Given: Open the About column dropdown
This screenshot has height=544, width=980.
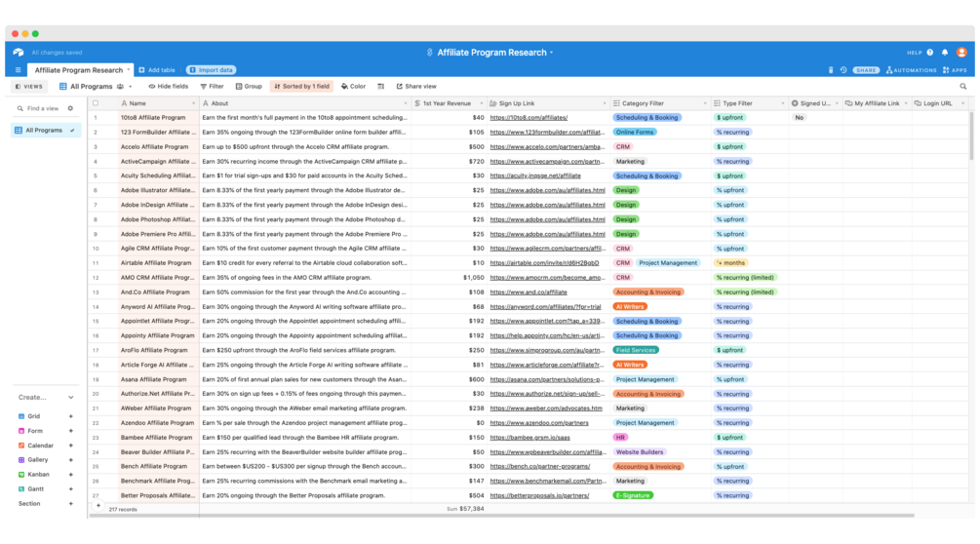Looking at the screenshot, I should (405, 103).
